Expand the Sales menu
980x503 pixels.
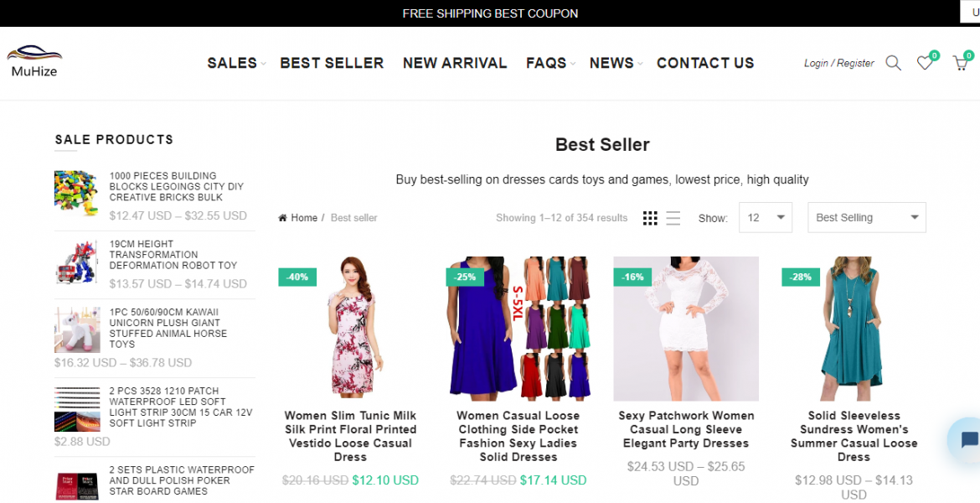tap(232, 63)
